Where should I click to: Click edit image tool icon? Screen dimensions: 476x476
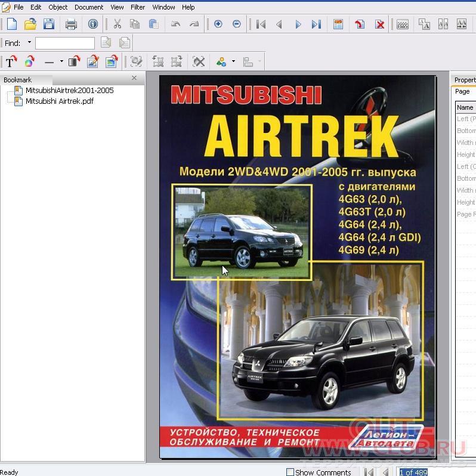(93, 61)
